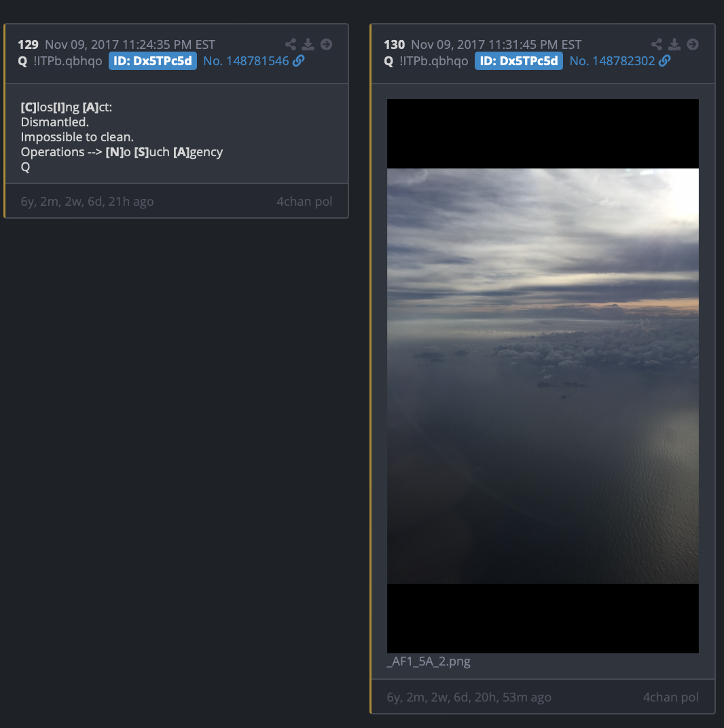The height and width of the screenshot is (728, 724).
Task: Click arrow-circle icon on post 129
Action: (327, 45)
